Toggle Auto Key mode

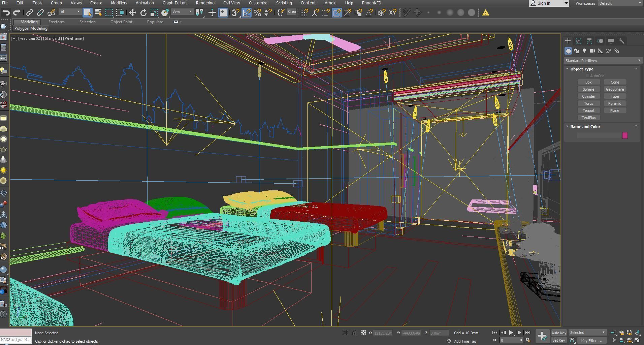point(558,333)
